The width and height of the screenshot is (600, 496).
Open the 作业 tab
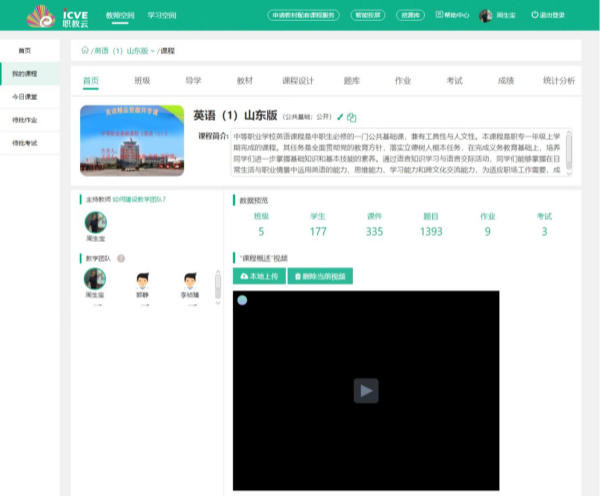(403, 81)
